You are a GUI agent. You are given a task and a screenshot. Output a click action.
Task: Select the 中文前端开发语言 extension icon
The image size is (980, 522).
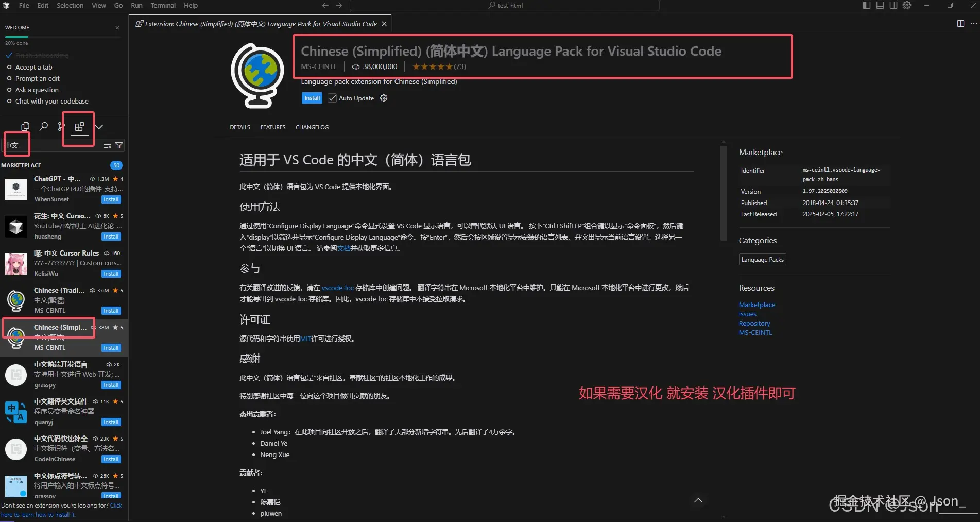16,375
